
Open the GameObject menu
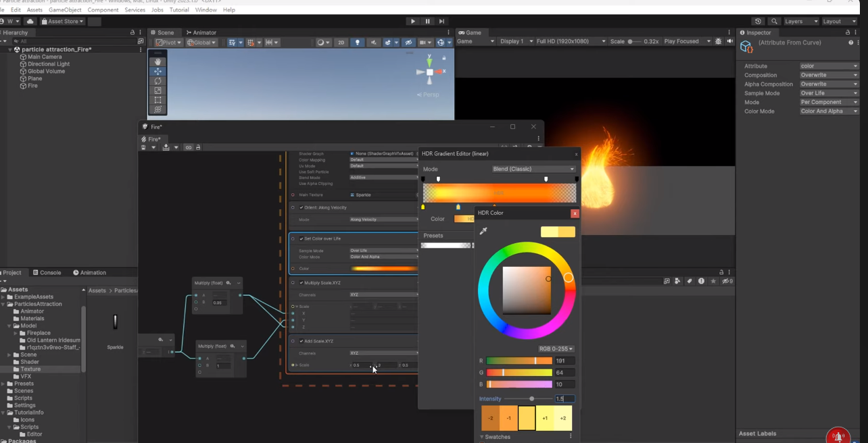point(65,9)
